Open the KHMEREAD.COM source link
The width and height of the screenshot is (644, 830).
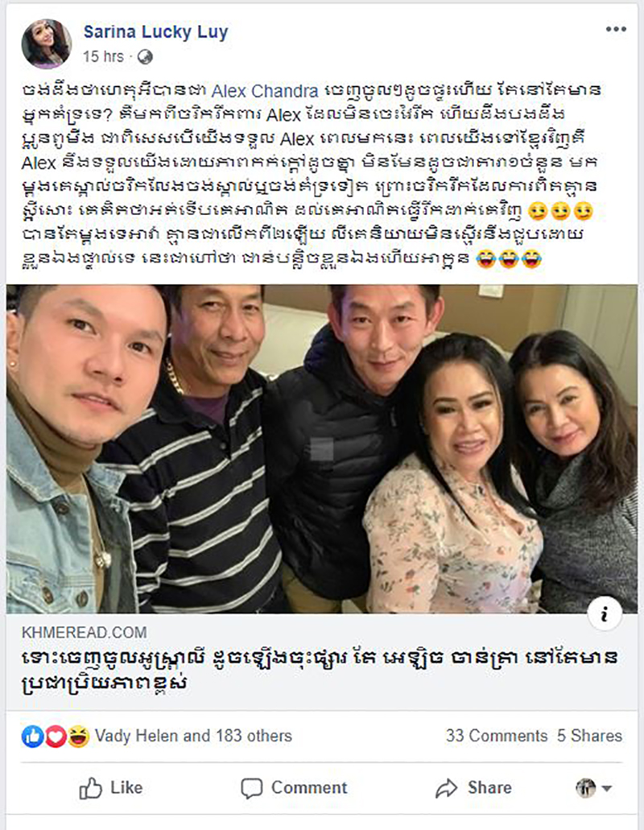85,632
